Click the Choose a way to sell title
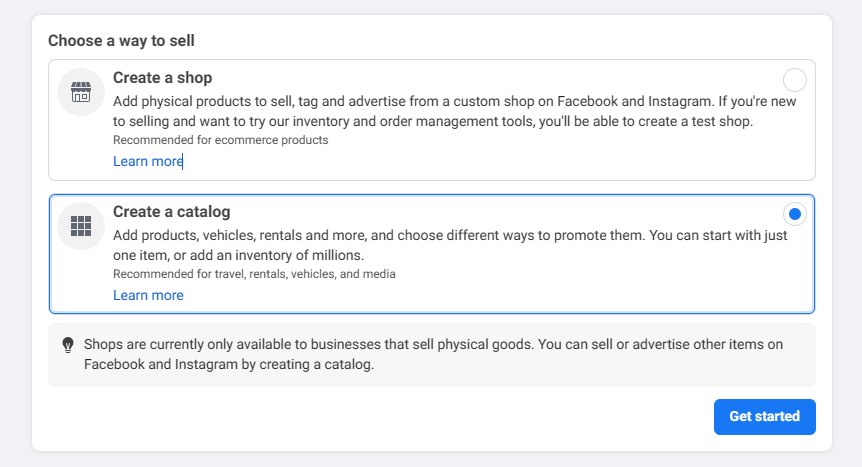Image resolution: width=862 pixels, height=467 pixels. coord(121,41)
